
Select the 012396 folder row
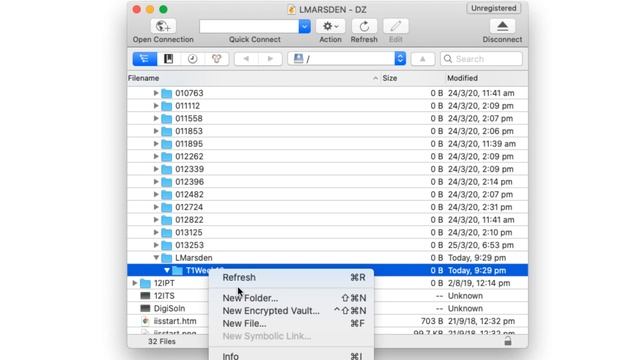[327, 182]
